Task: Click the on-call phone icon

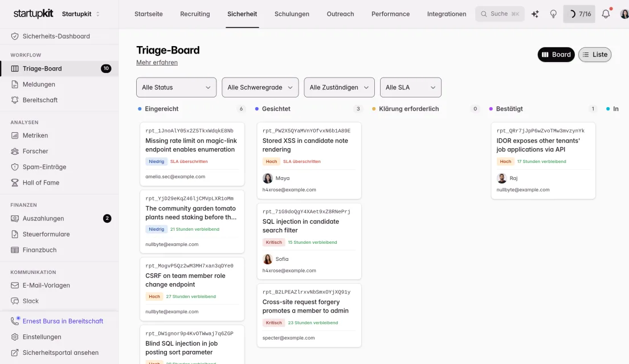Action: tap(15, 321)
